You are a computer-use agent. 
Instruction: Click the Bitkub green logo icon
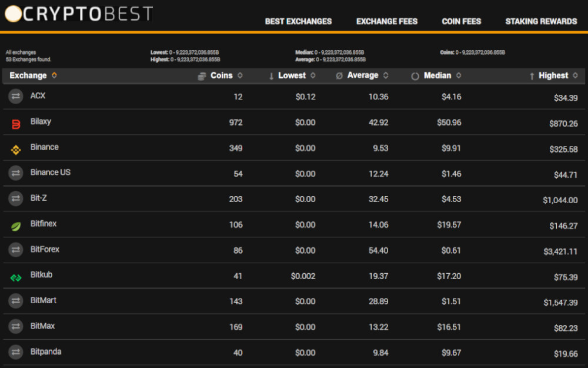[16, 277]
